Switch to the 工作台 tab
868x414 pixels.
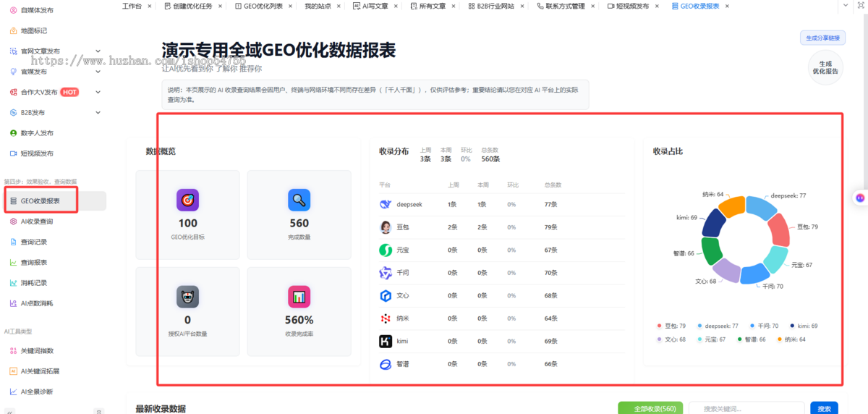[132, 6]
